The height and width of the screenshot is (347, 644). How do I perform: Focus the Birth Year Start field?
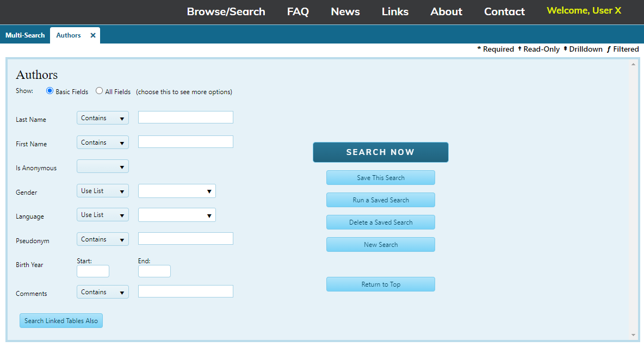click(x=93, y=271)
